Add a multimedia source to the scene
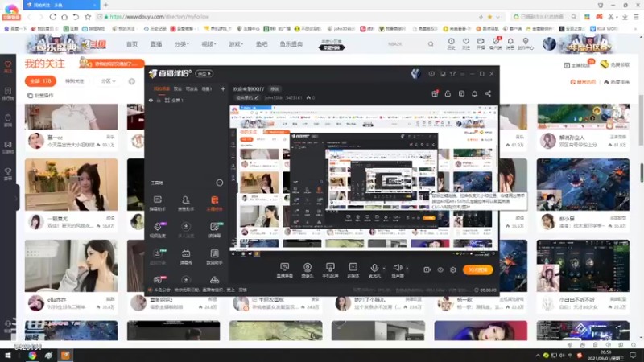This screenshot has height=362, width=644. 353,270
